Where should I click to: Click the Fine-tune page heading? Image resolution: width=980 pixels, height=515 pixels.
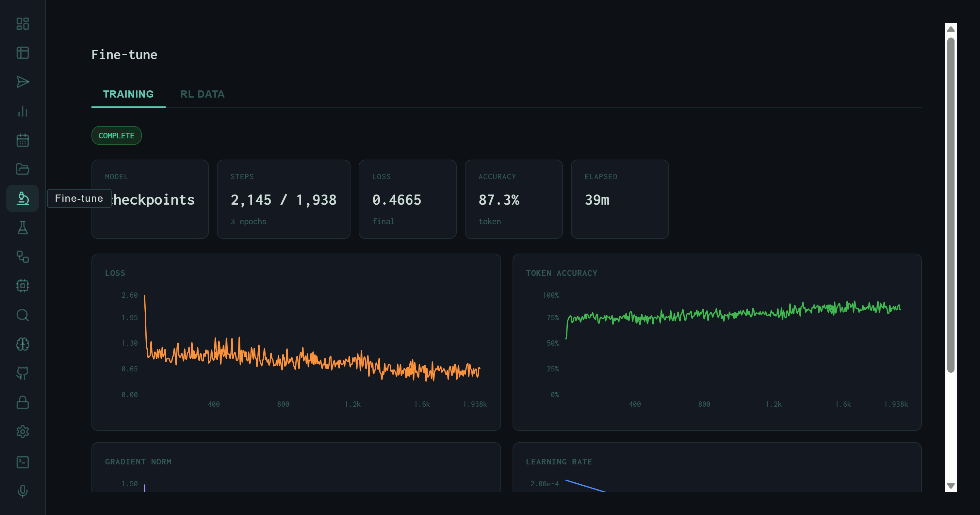[x=124, y=55]
